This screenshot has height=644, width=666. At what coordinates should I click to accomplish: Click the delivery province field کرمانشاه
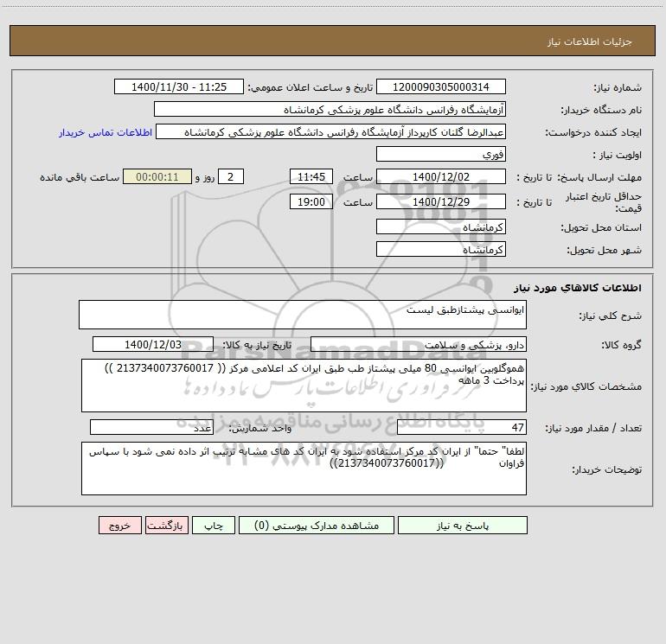[441, 226]
